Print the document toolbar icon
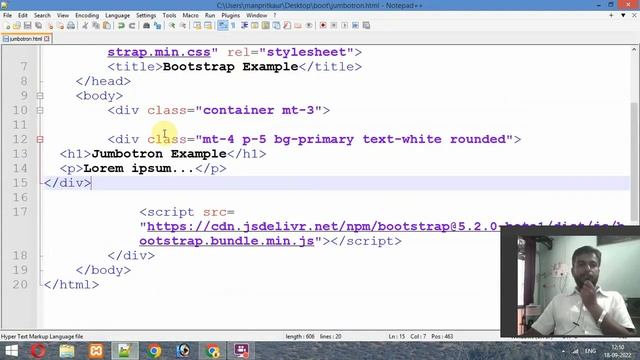 [71, 25]
